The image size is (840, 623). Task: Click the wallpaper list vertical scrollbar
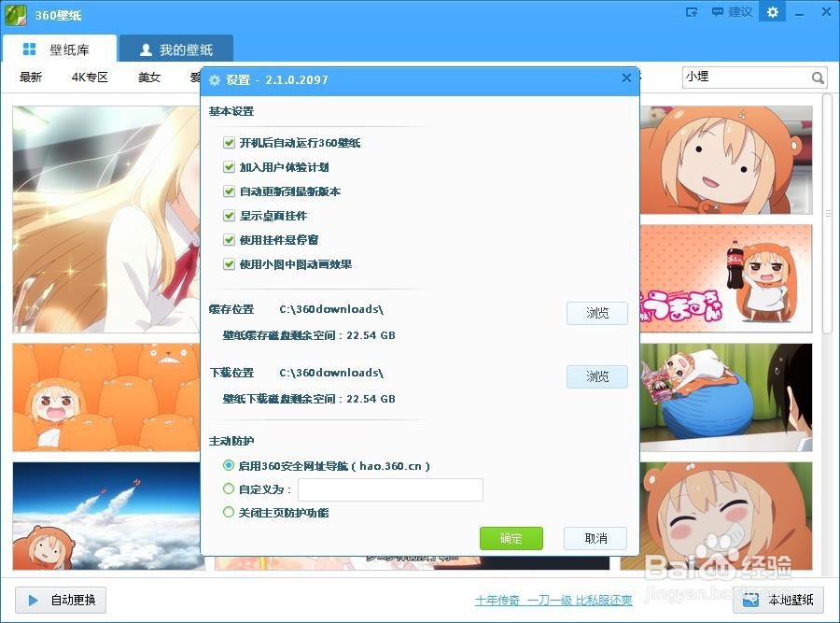pyautogui.click(x=828, y=213)
